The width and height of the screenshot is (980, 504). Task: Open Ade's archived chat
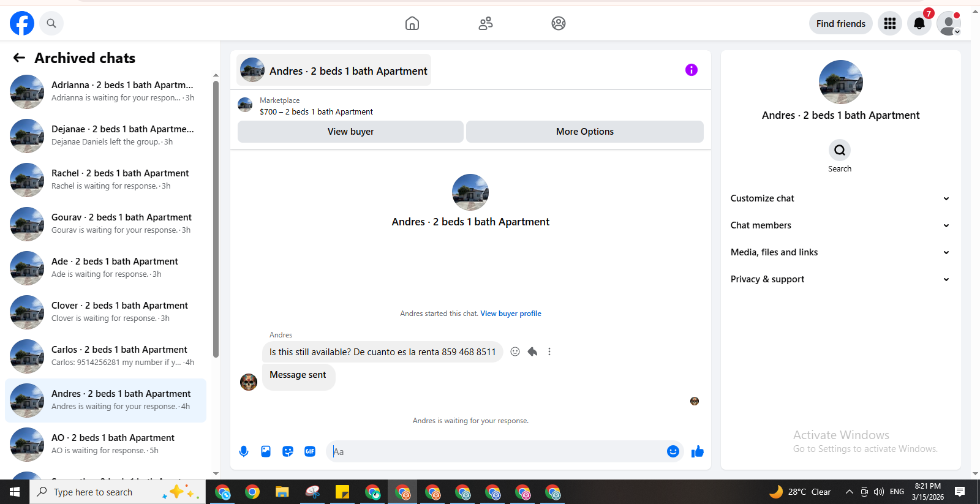tap(105, 268)
